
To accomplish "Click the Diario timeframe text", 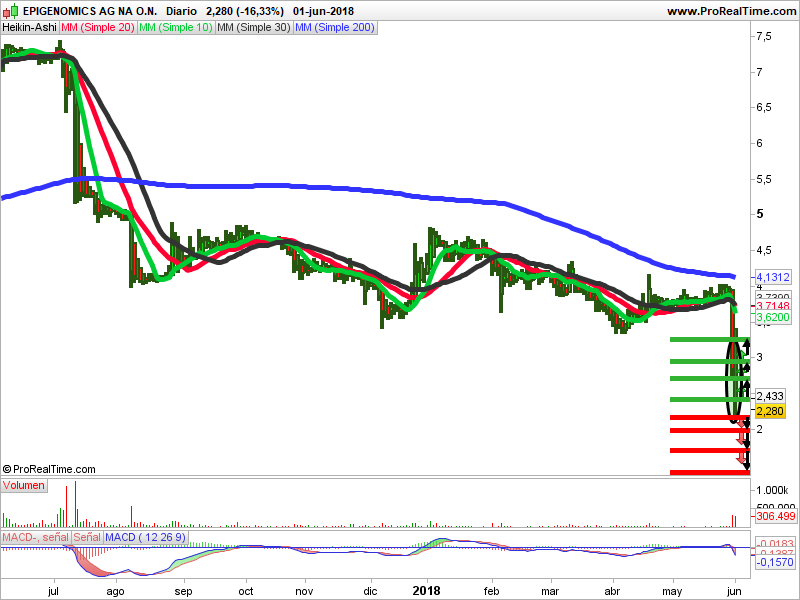I will [181, 11].
